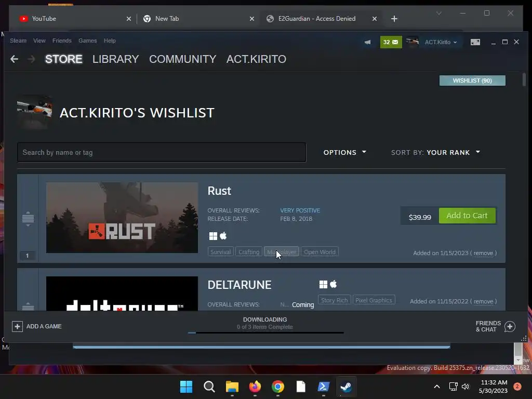Go to the STORE section
This screenshot has width=532, height=399.
tap(64, 59)
